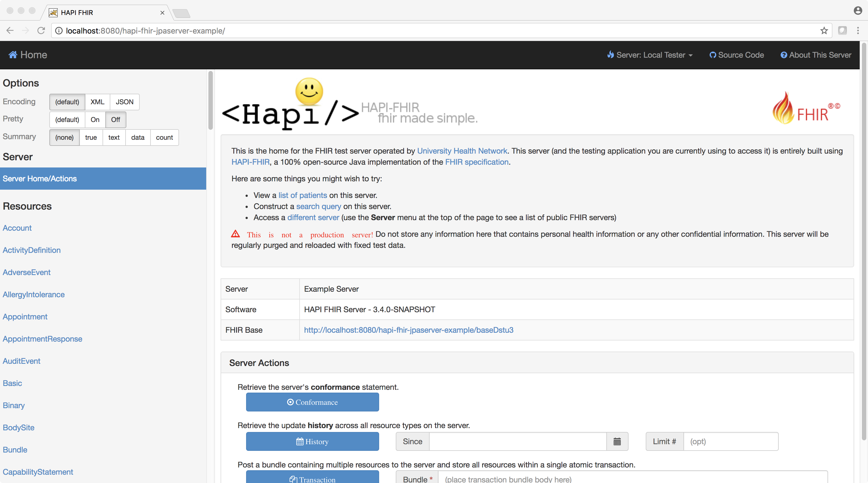Set Pretty to (default)
This screenshot has width=868, height=483.
(x=67, y=120)
